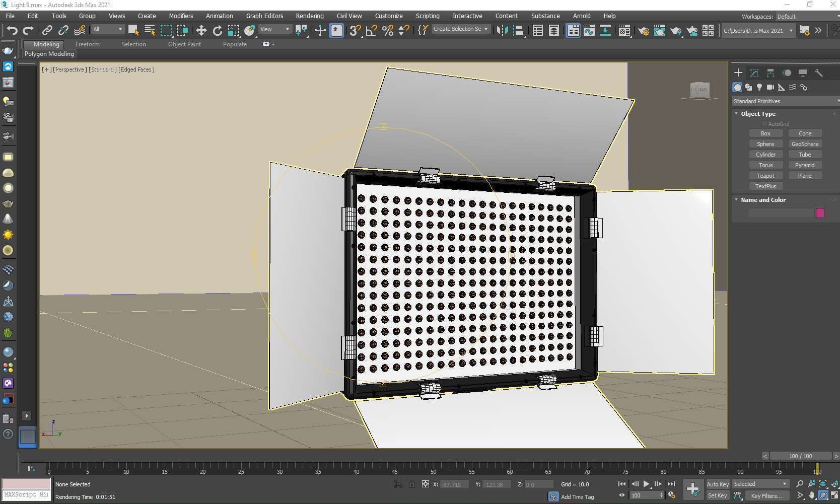Select the Shapes category in Create panel

coord(748,87)
